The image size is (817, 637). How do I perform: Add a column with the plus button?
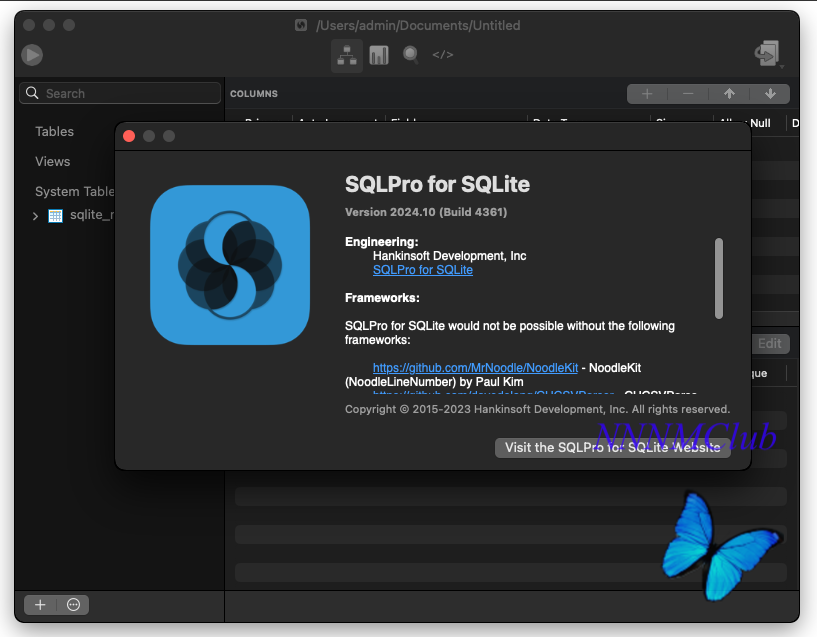pyautogui.click(x=647, y=94)
